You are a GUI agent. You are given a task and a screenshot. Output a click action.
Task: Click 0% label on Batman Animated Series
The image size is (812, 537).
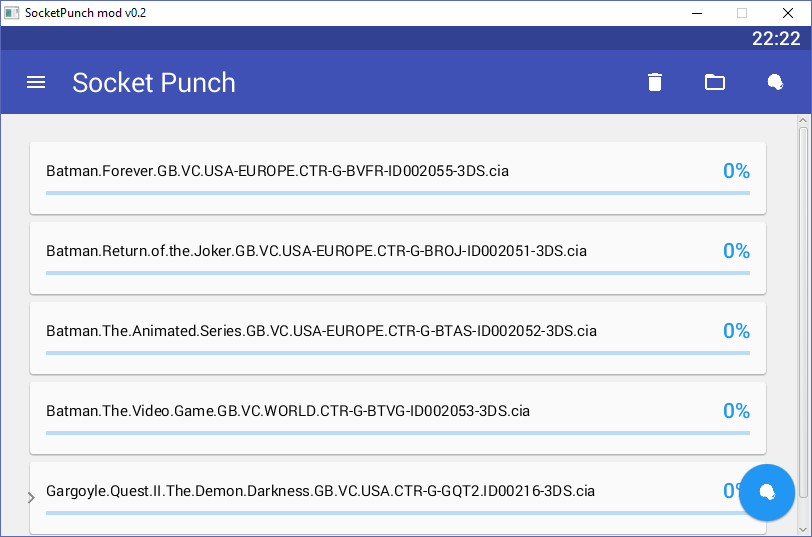(736, 331)
